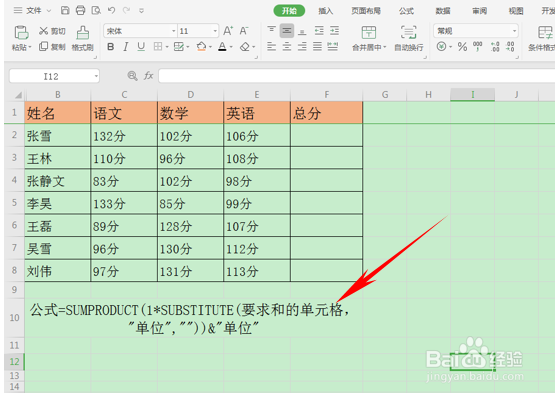Click the fill color paint bucket
Screen dimensions: 555x396
point(201,46)
